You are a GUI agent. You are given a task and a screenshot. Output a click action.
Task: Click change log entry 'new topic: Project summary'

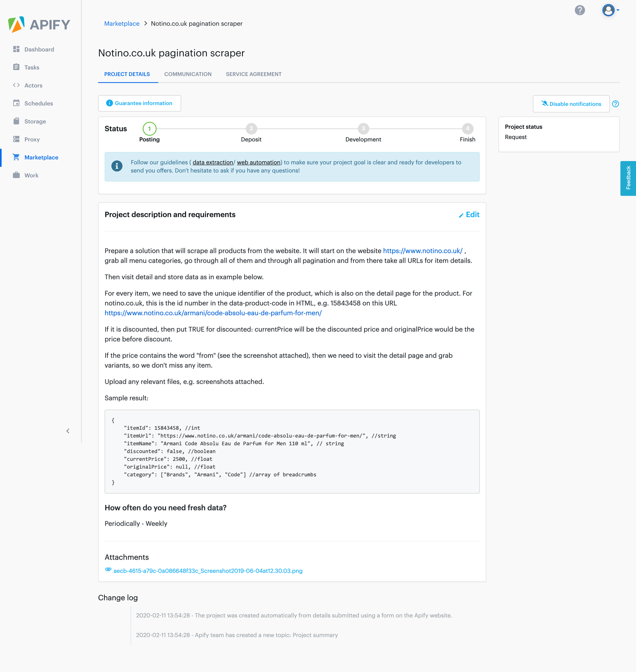pyautogui.click(x=237, y=635)
